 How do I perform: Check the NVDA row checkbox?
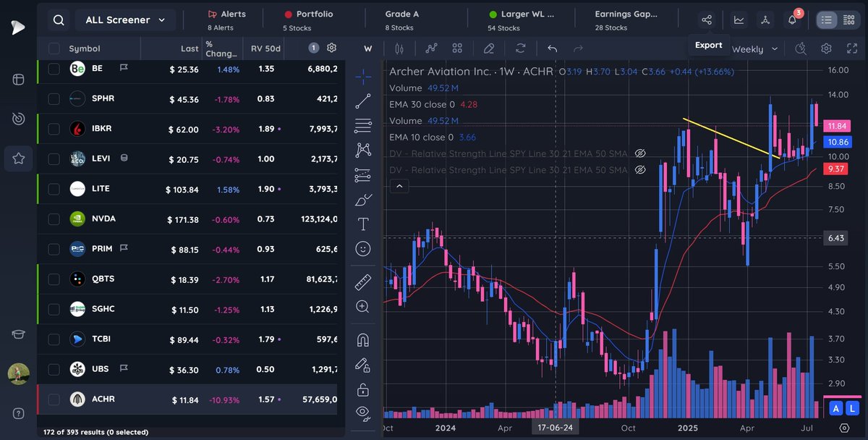click(54, 219)
